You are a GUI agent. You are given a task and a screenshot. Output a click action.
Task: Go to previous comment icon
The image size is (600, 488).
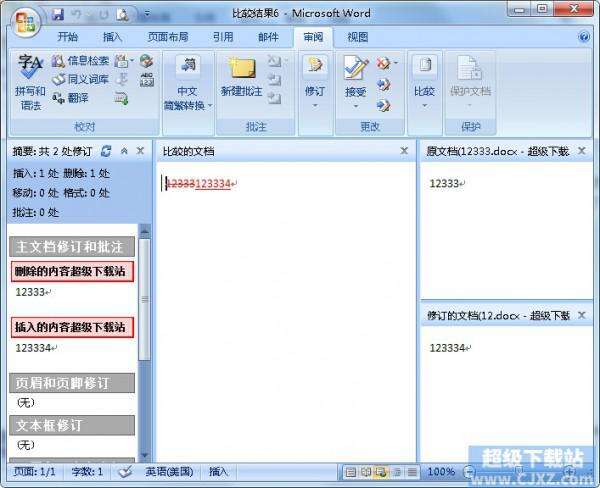275,80
